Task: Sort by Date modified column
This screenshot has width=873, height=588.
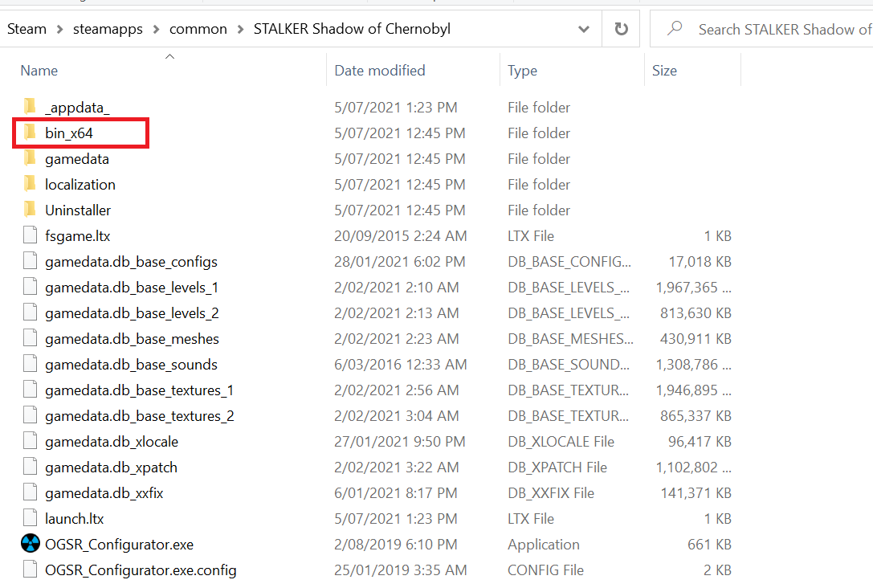Action: [x=380, y=71]
